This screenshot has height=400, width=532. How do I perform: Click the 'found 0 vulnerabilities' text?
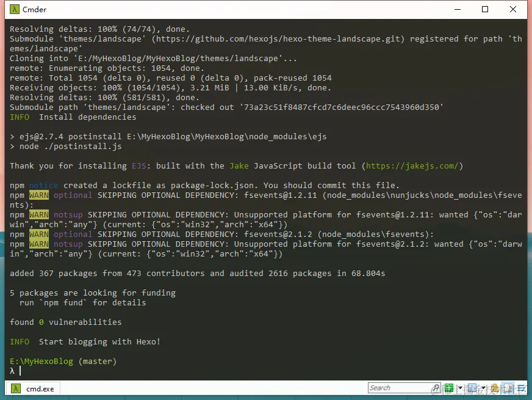[x=65, y=322]
